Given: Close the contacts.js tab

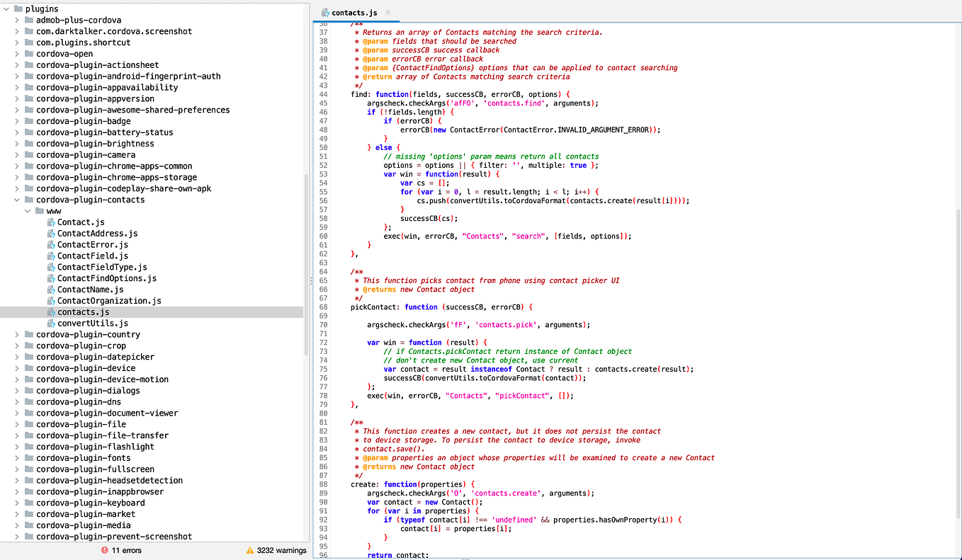Looking at the screenshot, I should [x=386, y=12].
